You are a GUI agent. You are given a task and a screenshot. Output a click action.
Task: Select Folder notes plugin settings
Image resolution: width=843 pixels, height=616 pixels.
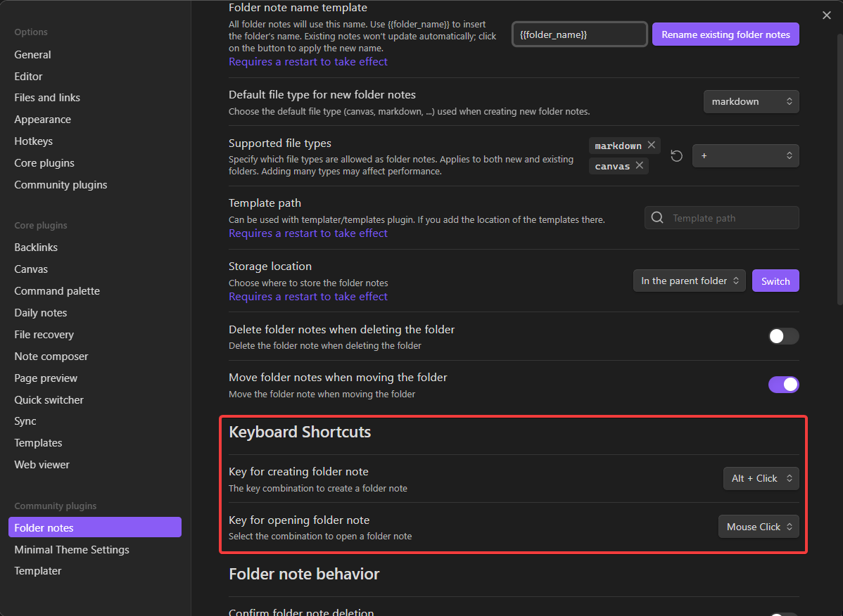(94, 527)
